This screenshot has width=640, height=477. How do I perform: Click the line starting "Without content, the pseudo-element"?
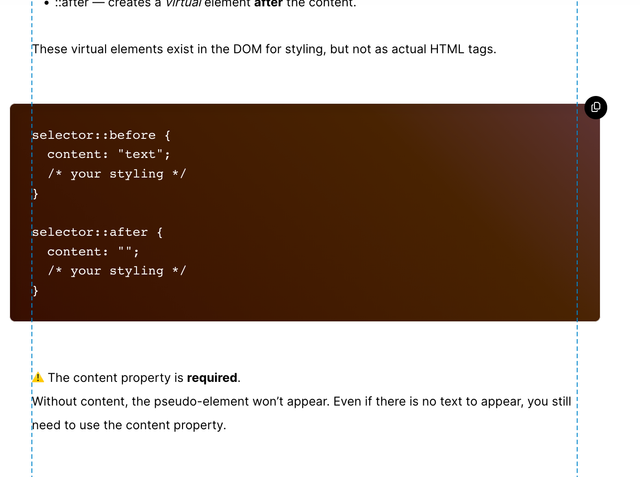click(x=300, y=402)
